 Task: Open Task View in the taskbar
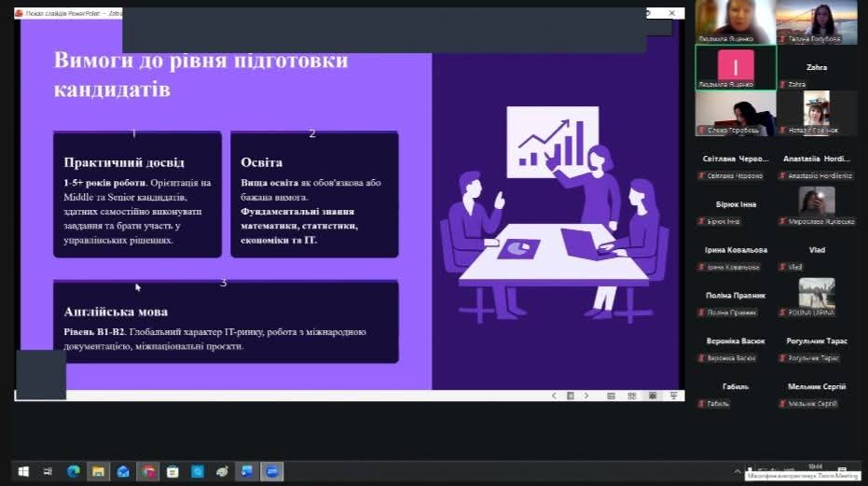(x=48, y=472)
